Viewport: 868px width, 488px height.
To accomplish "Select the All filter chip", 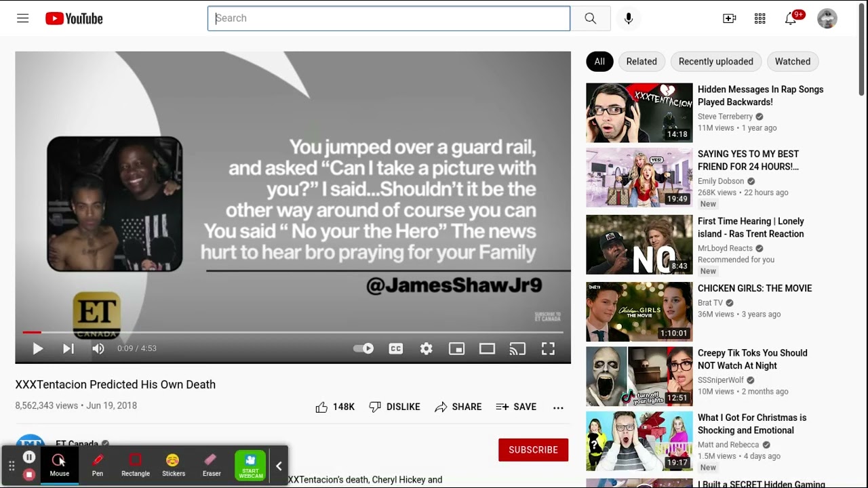I will click(x=599, y=62).
